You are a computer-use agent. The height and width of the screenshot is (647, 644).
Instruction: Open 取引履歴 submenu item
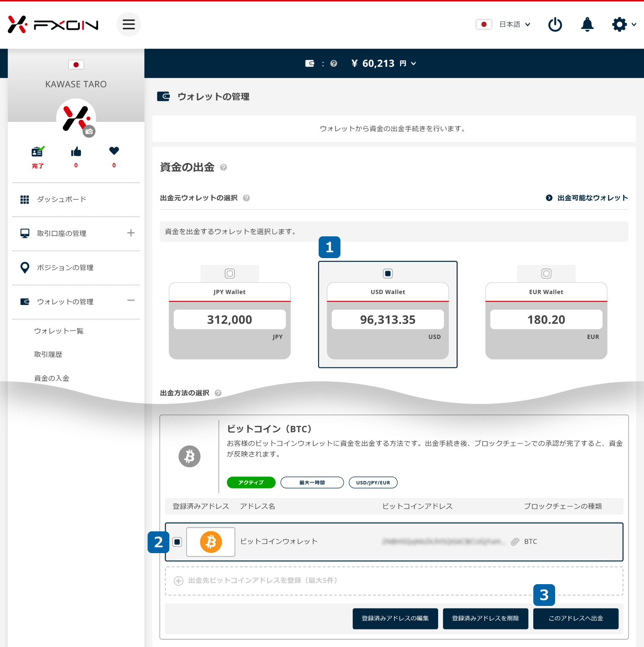[48, 355]
